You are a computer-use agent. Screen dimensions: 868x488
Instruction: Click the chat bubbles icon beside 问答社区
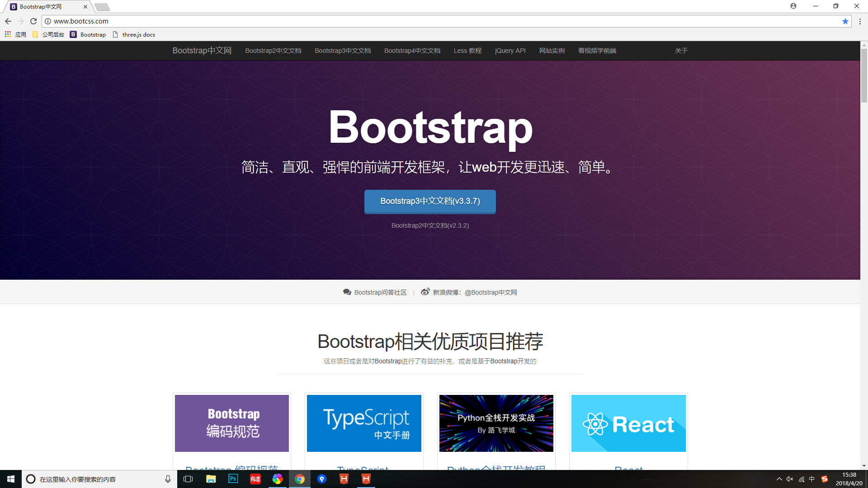pyautogui.click(x=347, y=292)
